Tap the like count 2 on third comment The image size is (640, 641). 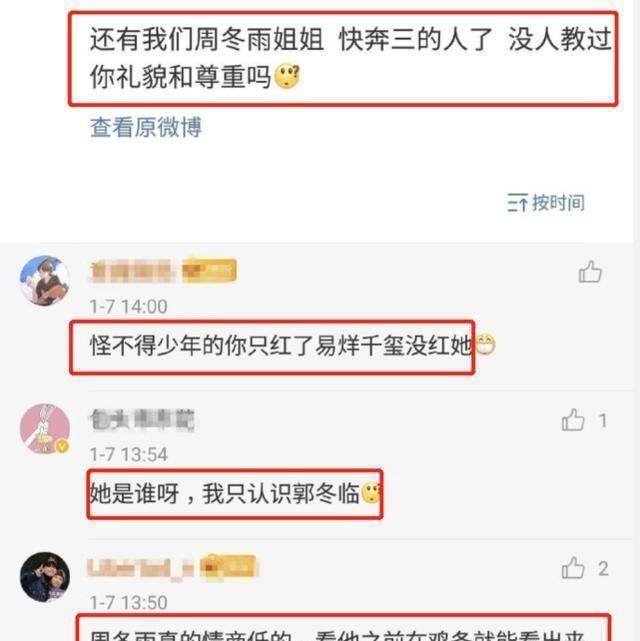click(603, 569)
